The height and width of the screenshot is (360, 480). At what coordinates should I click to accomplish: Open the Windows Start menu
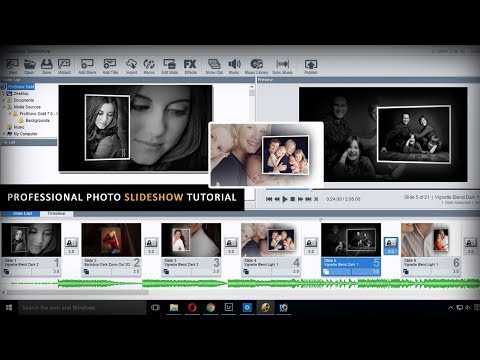tap(9, 308)
